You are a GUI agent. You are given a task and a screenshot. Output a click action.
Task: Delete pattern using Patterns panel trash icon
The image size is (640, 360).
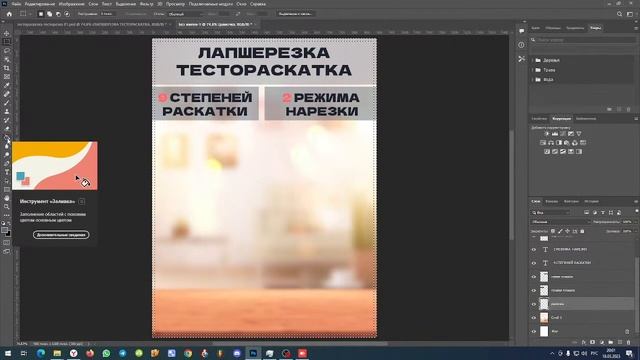tap(629, 109)
